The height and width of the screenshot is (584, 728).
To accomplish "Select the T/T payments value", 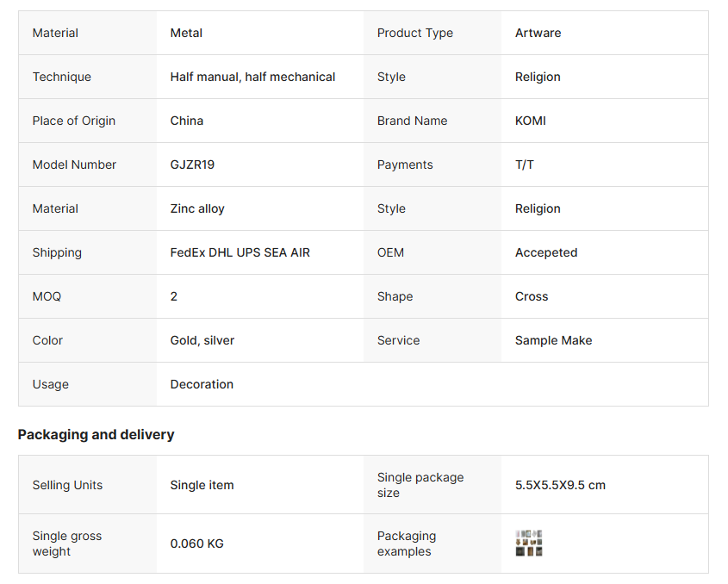I will [x=525, y=165].
